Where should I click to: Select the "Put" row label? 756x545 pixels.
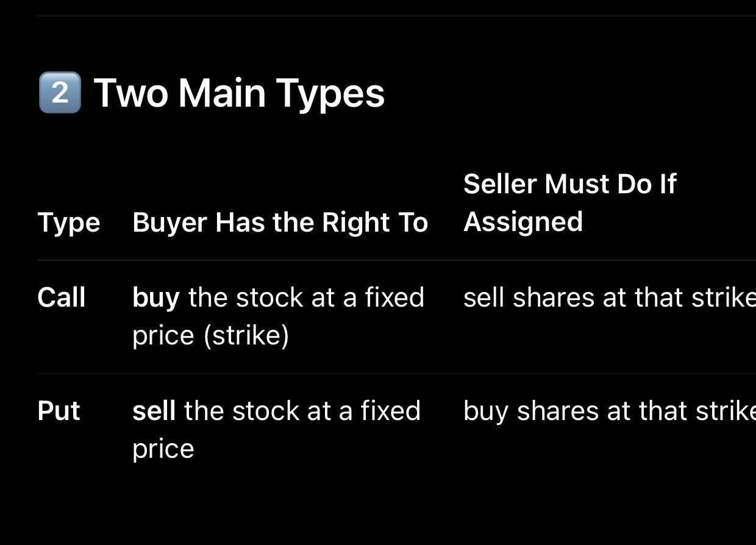click(59, 411)
